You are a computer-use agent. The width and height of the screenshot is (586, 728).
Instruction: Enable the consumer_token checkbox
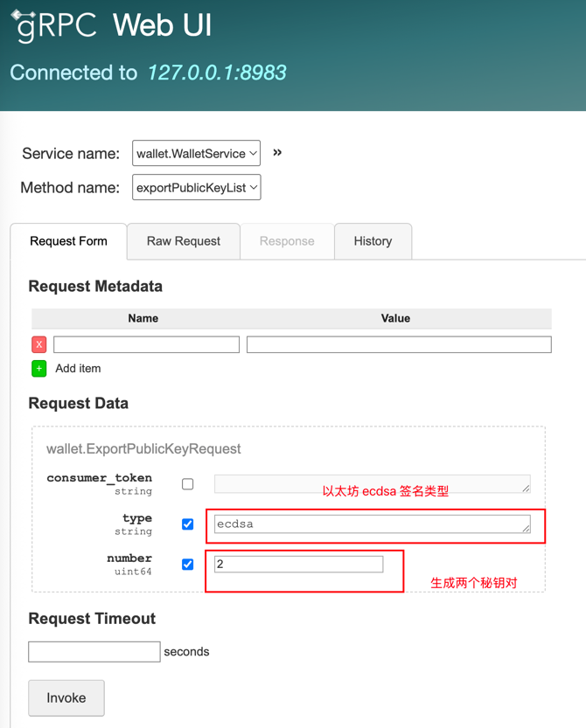click(x=188, y=484)
